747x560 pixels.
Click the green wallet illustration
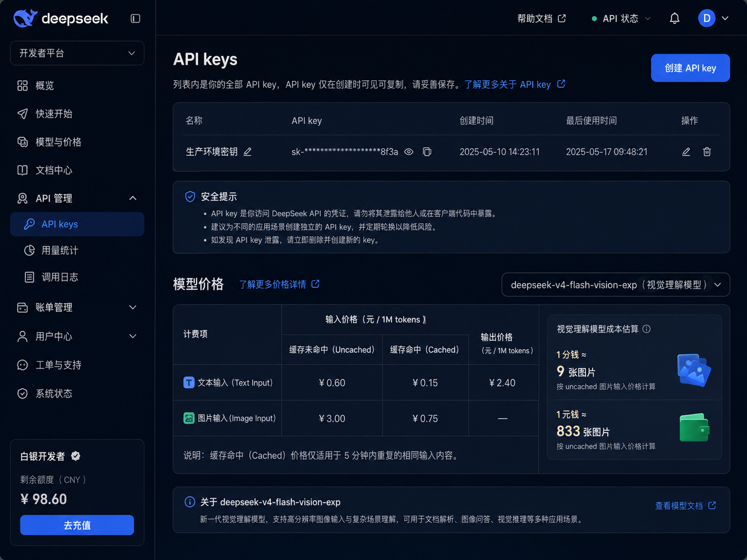(694, 427)
